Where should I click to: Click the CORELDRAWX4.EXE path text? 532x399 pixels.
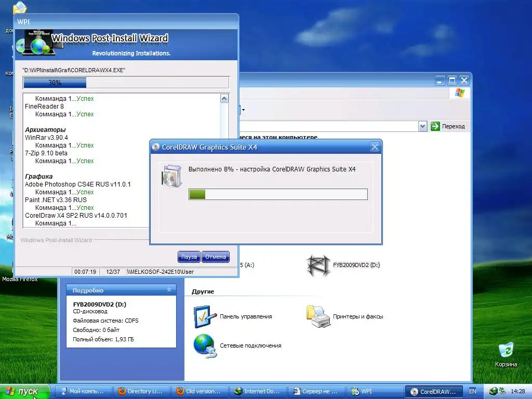[x=74, y=70]
